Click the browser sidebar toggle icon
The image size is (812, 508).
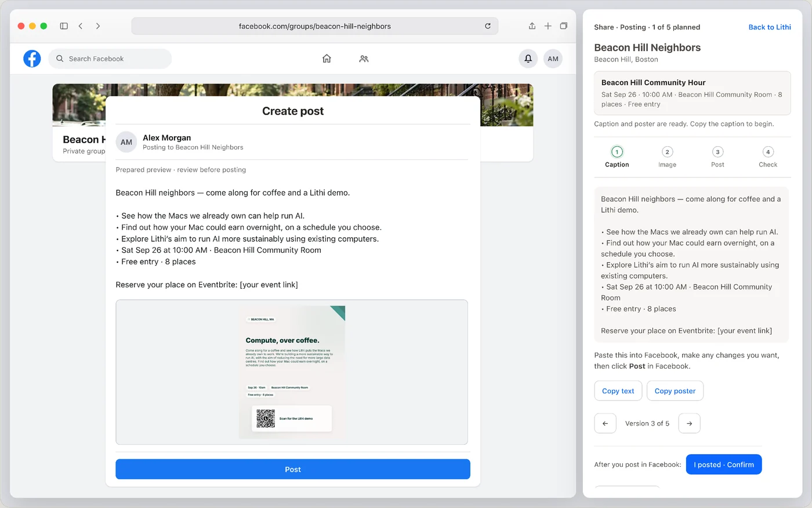(x=64, y=26)
